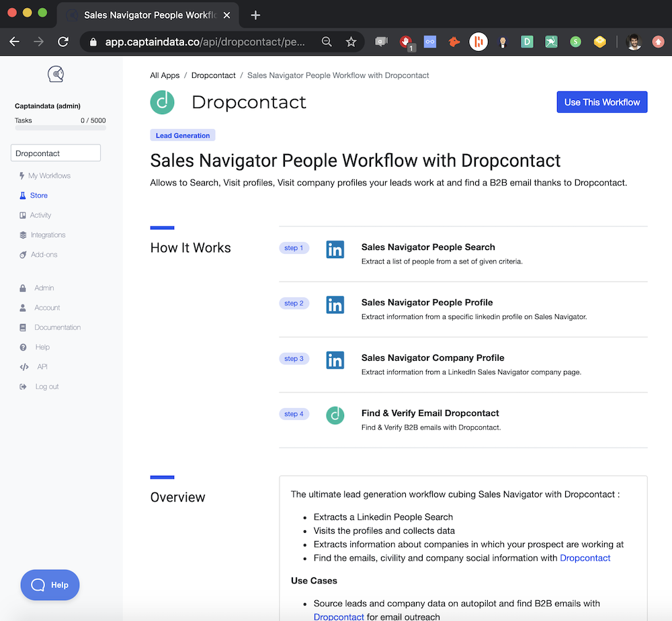
Task: Click the red hand blocker extension icon
Action: [x=406, y=42]
